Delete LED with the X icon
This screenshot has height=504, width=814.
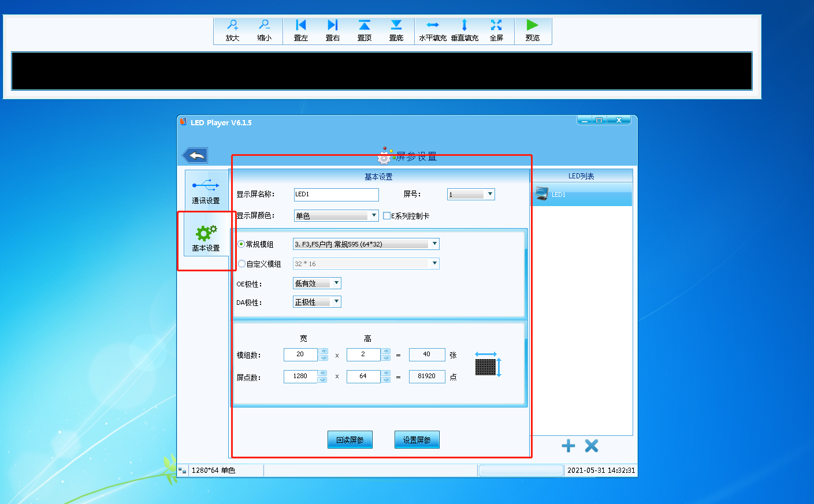click(x=591, y=446)
